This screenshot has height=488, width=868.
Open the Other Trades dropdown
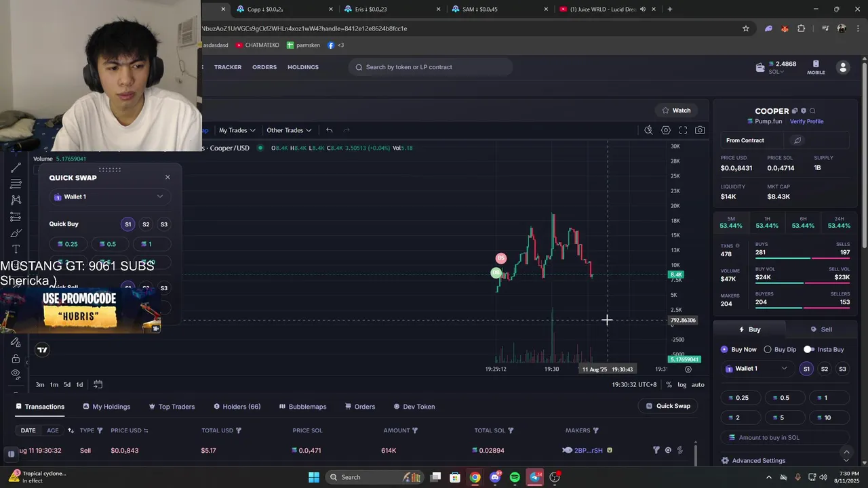(289, 130)
